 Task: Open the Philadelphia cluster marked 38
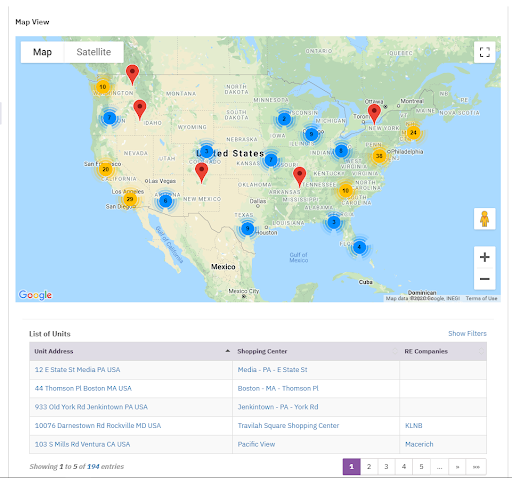click(x=379, y=156)
